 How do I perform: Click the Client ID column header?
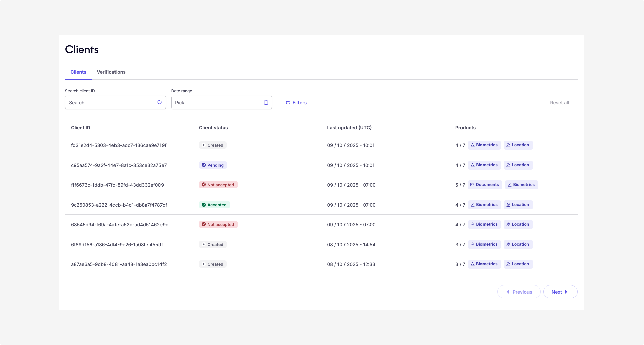[x=81, y=128]
